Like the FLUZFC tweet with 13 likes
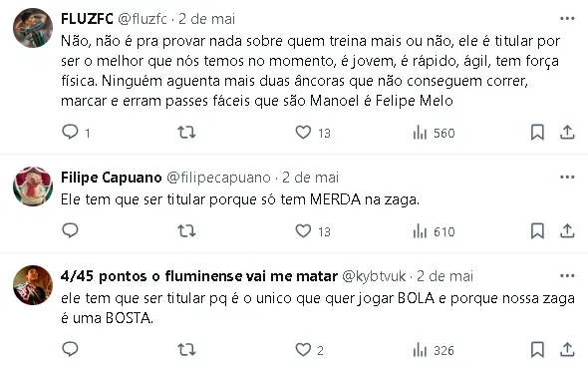This screenshot has height=371, width=588. [x=303, y=133]
